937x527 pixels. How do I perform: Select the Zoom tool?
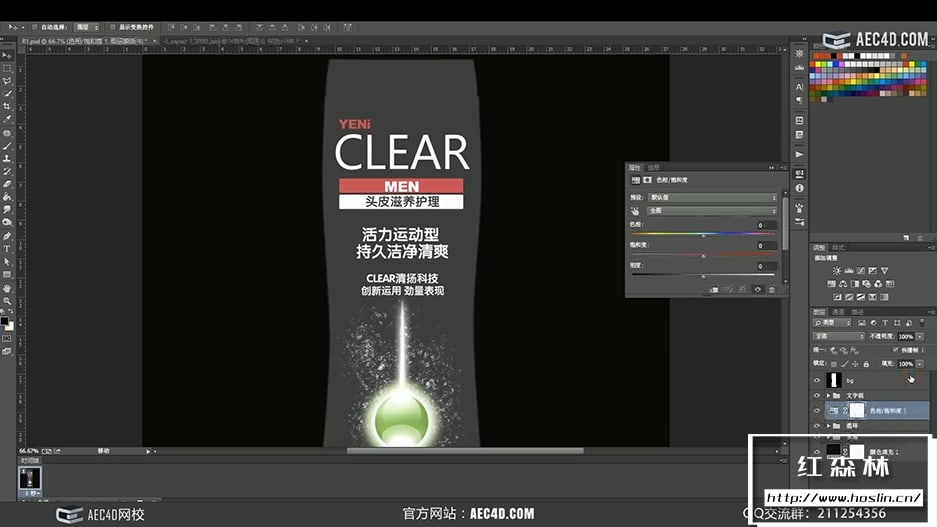[x=7, y=301]
